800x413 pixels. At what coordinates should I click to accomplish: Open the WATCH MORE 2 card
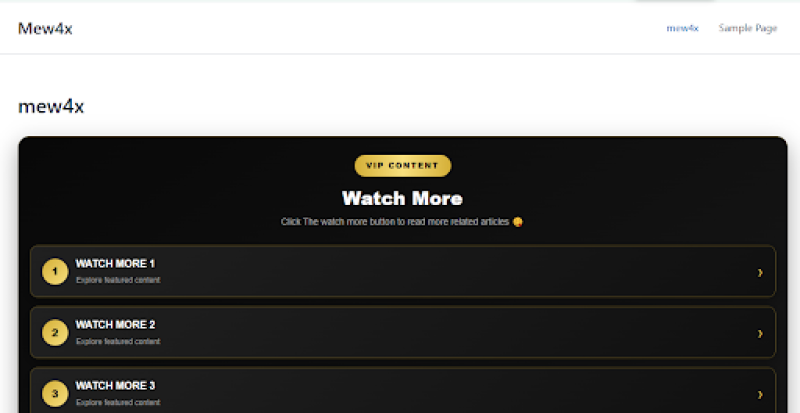(403, 332)
